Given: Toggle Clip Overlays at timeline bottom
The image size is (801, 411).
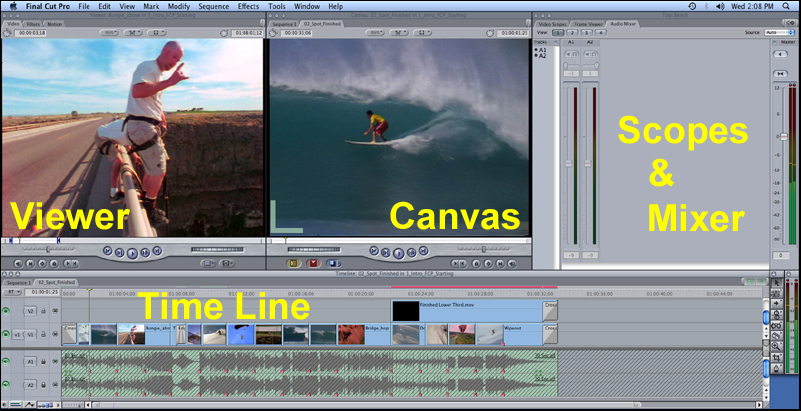Looking at the screenshot, I should pyautogui.click(x=30, y=405).
